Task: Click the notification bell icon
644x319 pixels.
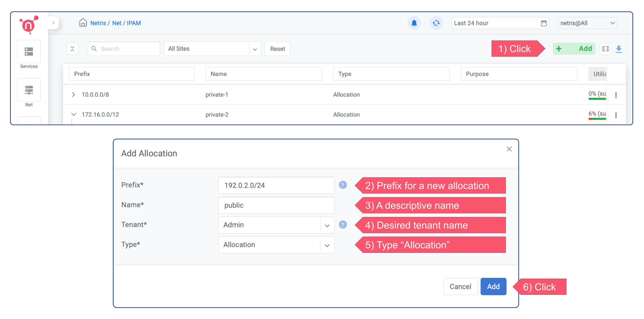Action: tap(414, 23)
